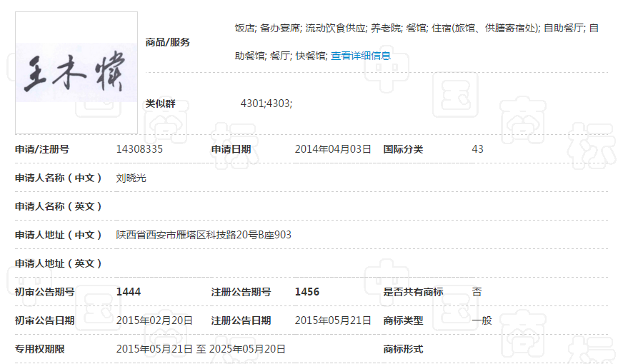Select the goods text starting with 饭店; 备办宴席
This screenshot has width=618, height=364.
[417, 28]
